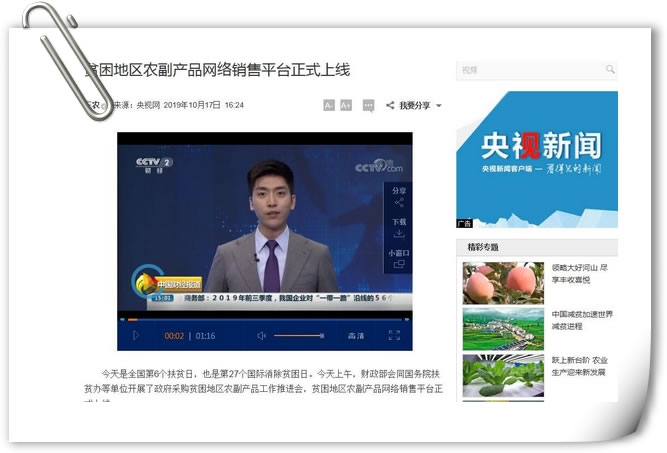Click the search magnifier icon
Image resolution: width=667 pixels, height=453 pixels.
tap(610, 70)
